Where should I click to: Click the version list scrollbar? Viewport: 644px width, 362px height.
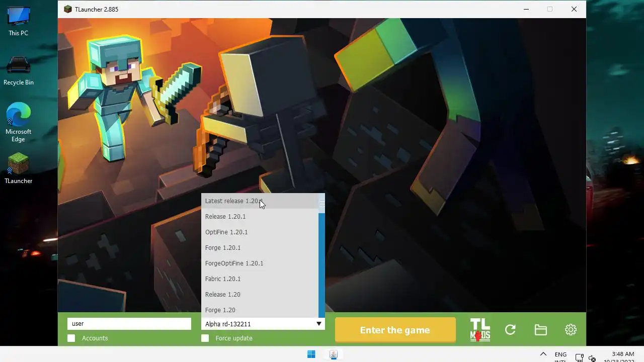click(x=321, y=255)
